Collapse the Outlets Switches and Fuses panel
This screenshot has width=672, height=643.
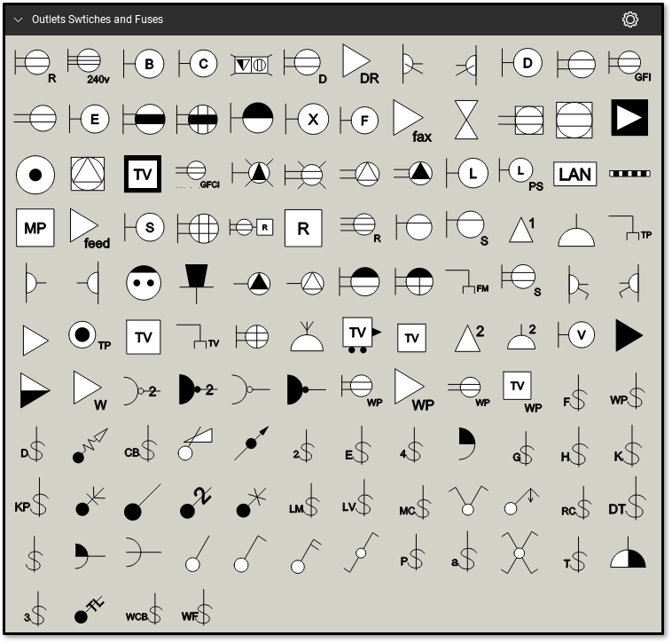(x=18, y=20)
